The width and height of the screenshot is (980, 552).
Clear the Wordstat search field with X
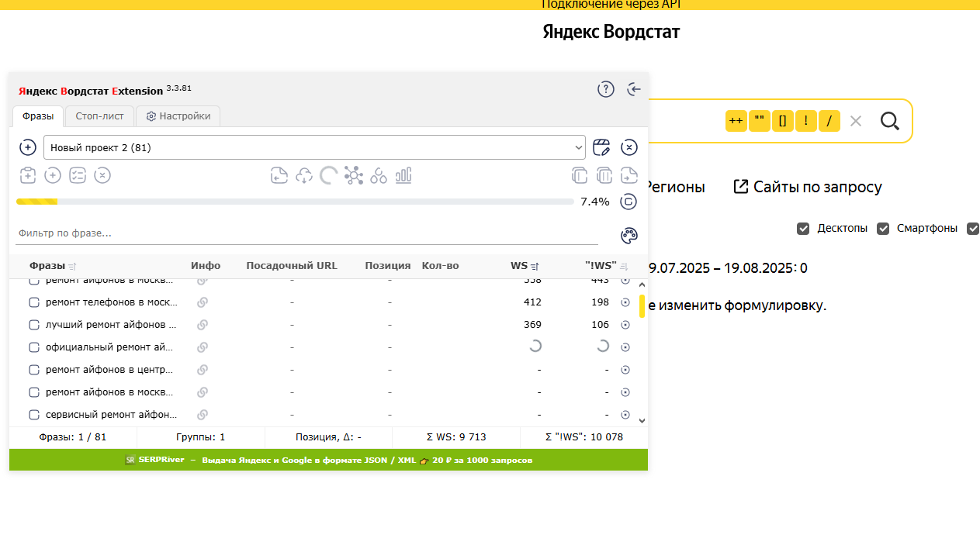856,121
